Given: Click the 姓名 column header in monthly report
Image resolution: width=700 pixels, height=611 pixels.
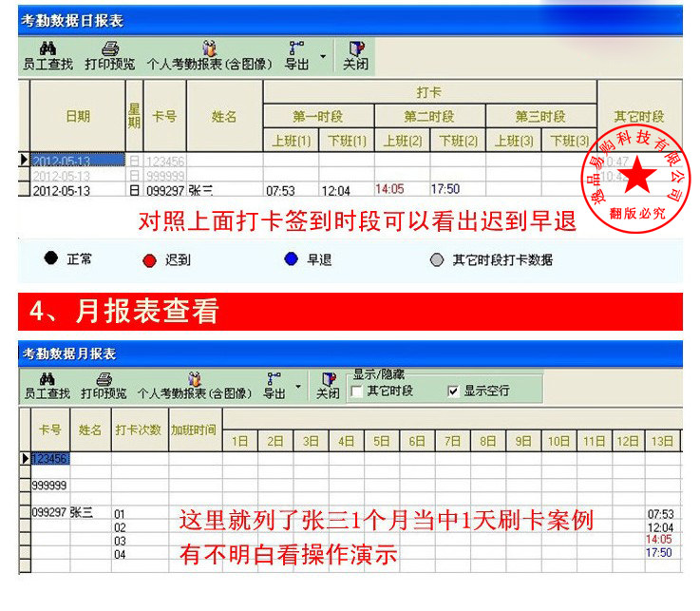Looking at the screenshot, I should [x=90, y=430].
